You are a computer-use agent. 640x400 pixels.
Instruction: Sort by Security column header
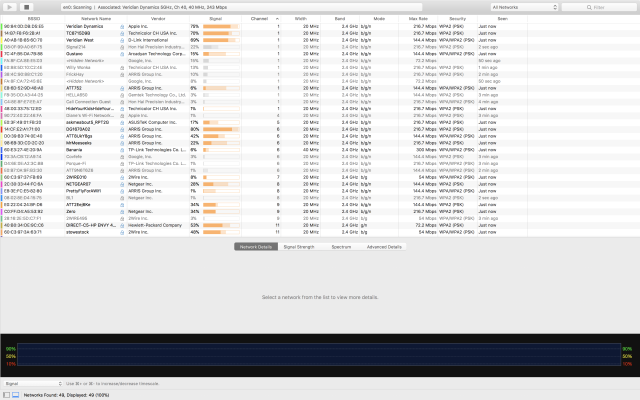458,19
